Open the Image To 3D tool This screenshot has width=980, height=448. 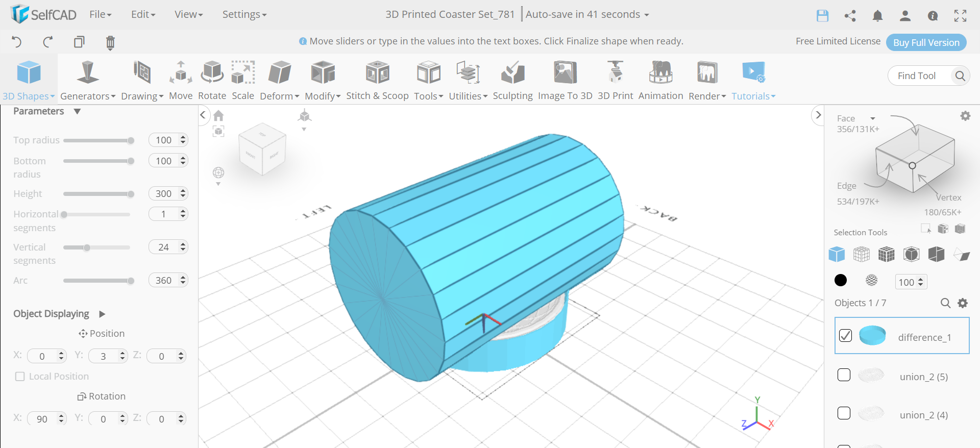click(x=565, y=80)
